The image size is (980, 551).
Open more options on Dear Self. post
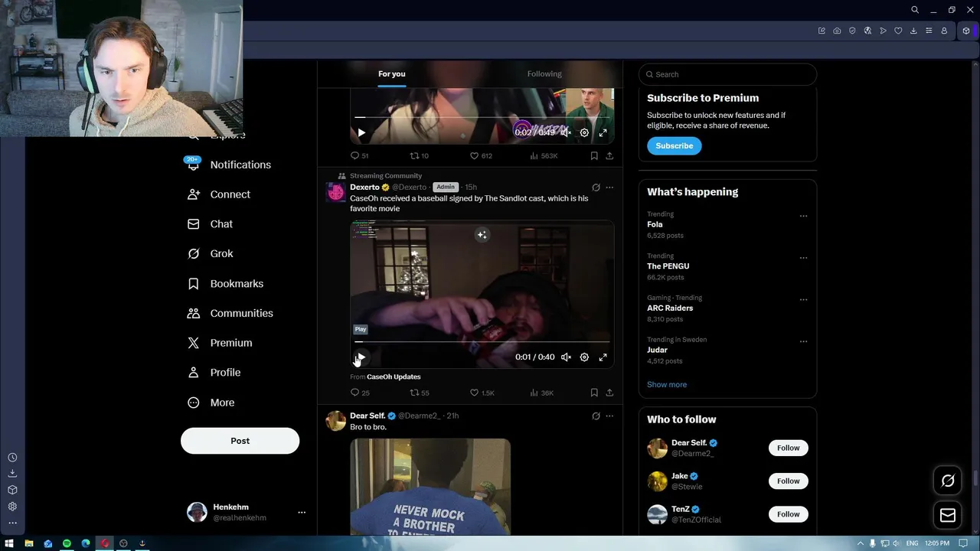609,416
